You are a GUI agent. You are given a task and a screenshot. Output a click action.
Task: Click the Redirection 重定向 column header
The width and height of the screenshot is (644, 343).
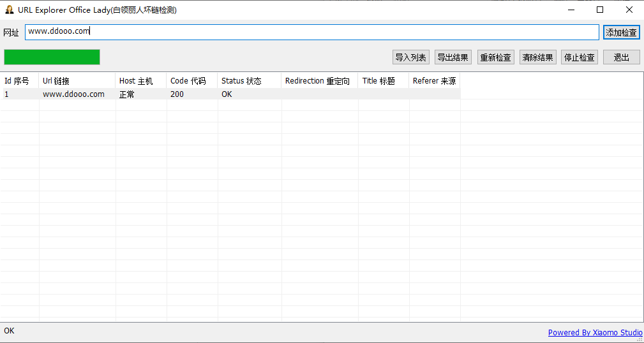[319, 81]
